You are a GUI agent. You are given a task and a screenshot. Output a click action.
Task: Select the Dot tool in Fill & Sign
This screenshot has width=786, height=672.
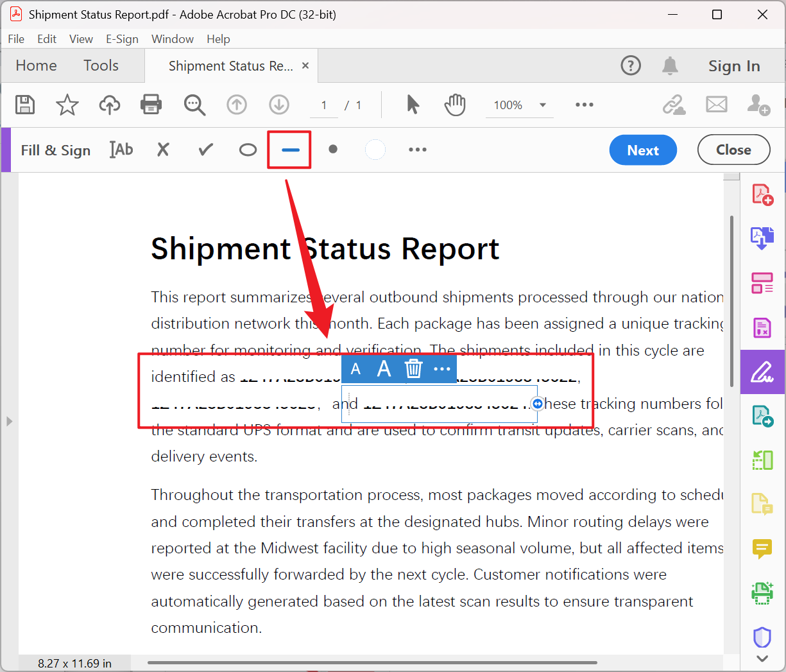(x=332, y=150)
